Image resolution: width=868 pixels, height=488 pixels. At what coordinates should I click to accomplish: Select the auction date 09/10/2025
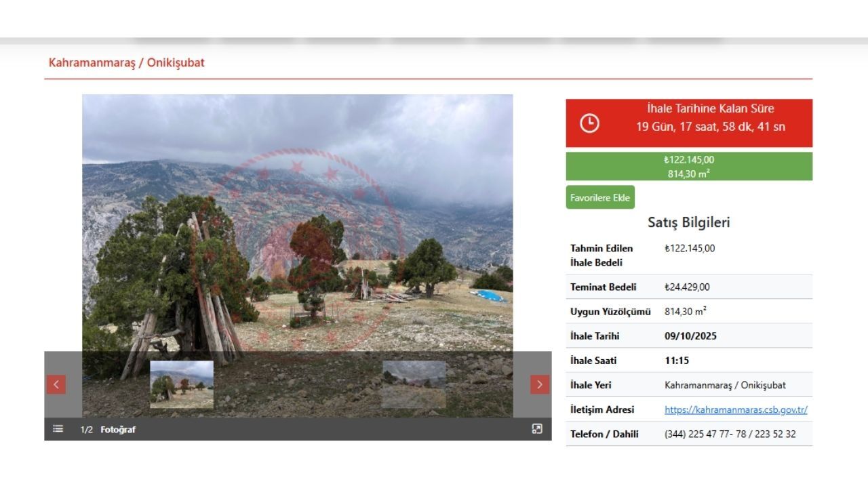pos(690,336)
